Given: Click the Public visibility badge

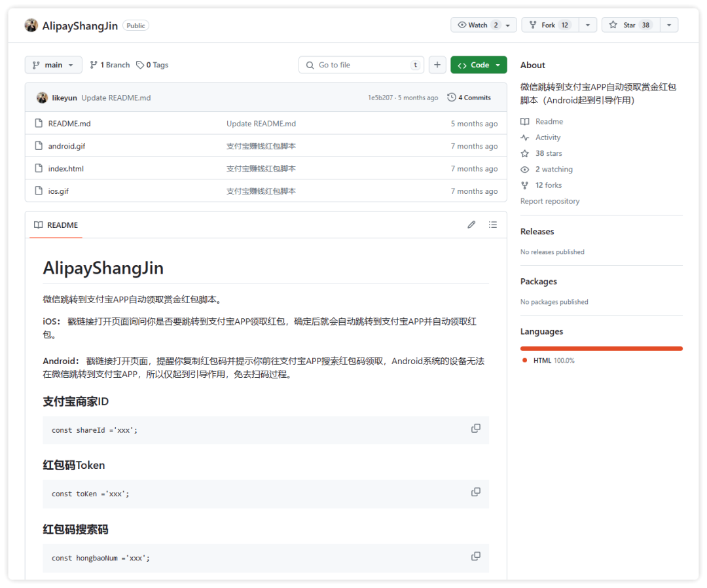Looking at the screenshot, I should (x=136, y=26).
